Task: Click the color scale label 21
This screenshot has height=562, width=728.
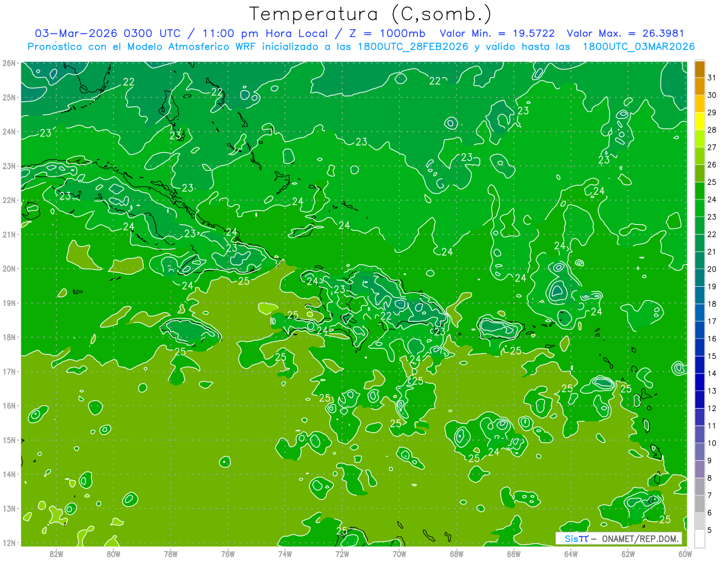Action: [x=712, y=252]
